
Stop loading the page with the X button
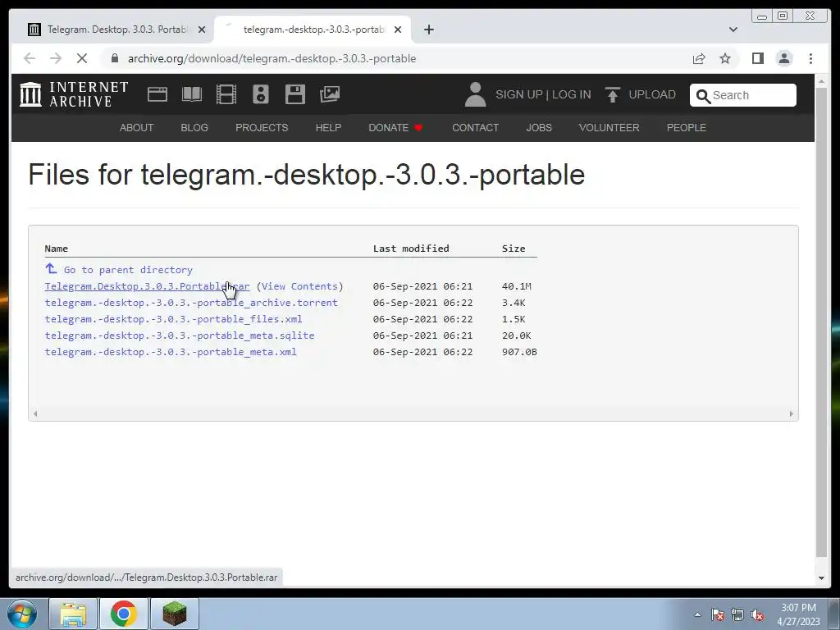click(x=82, y=58)
